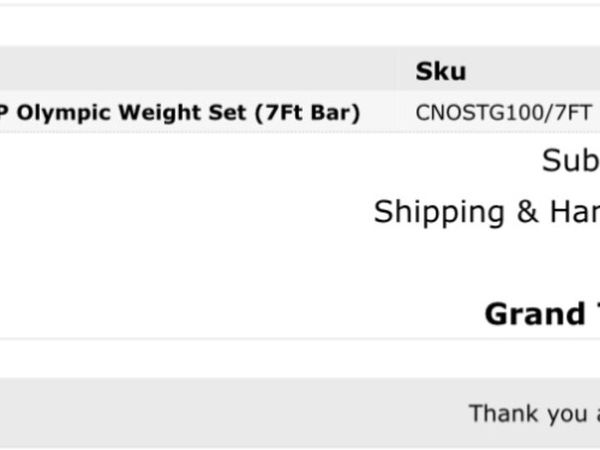
Task: Select the Shipping & Handling label
Action: (487, 212)
